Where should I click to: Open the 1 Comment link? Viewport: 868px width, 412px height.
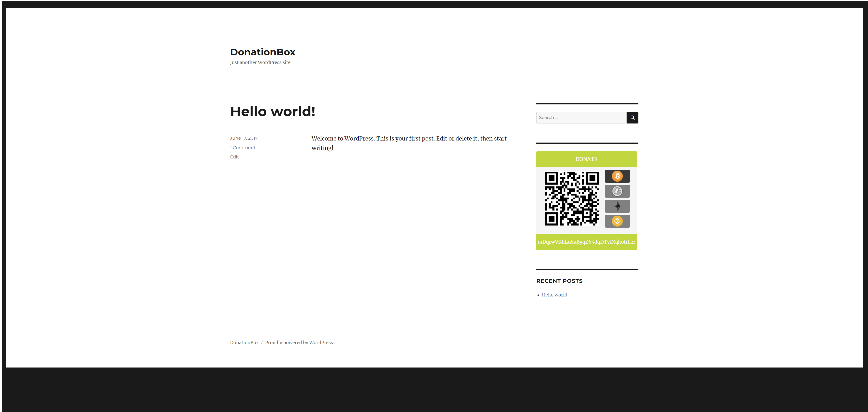coord(243,148)
